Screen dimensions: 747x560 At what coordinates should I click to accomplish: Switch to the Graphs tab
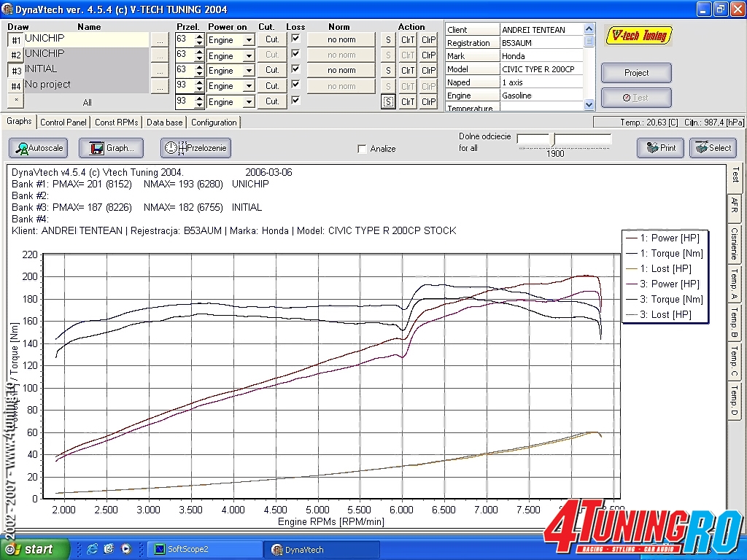[x=19, y=122]
